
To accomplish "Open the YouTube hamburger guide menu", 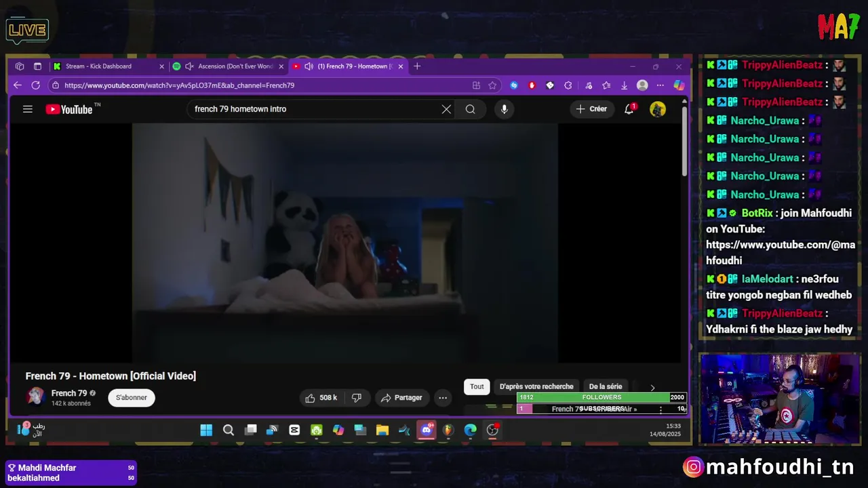I will (27, 109).
